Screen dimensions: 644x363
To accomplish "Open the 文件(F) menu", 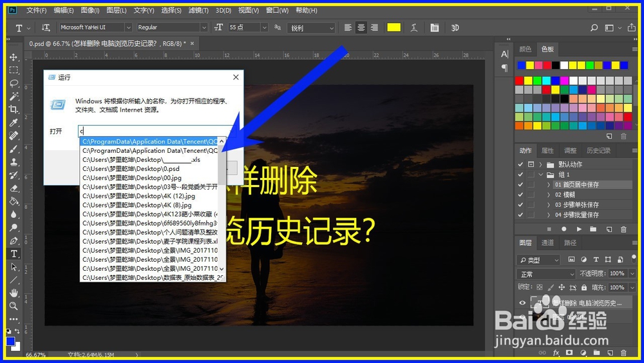I will tap(37, 10).
